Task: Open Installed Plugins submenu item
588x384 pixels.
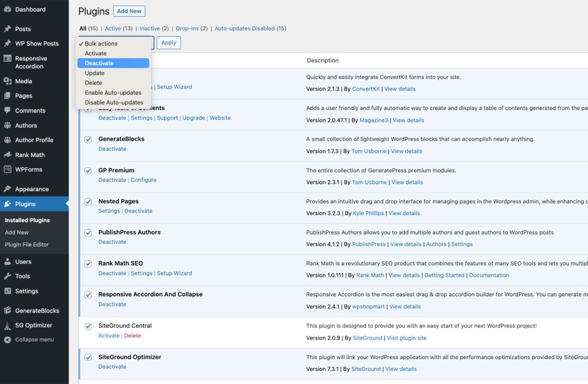Action: 27,220
